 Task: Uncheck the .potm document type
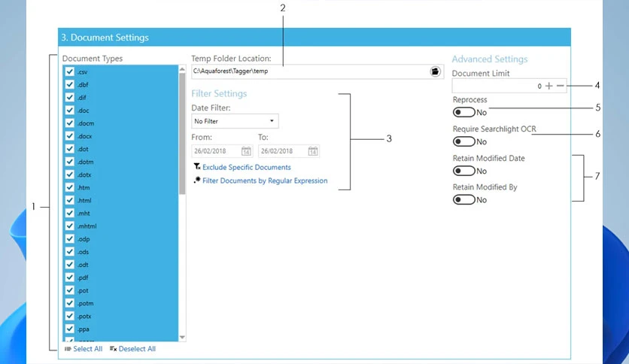pyautogui.click(x=70, y=302)
